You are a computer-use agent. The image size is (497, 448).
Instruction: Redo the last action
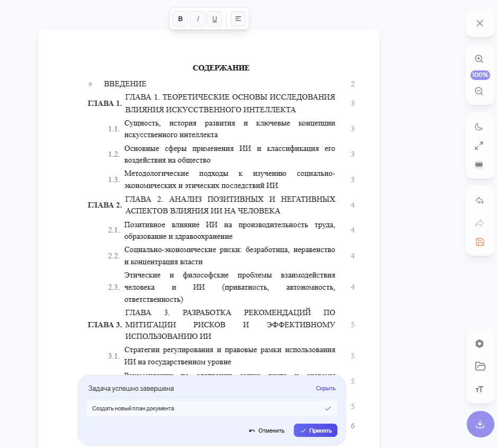[x=480, y=223]
